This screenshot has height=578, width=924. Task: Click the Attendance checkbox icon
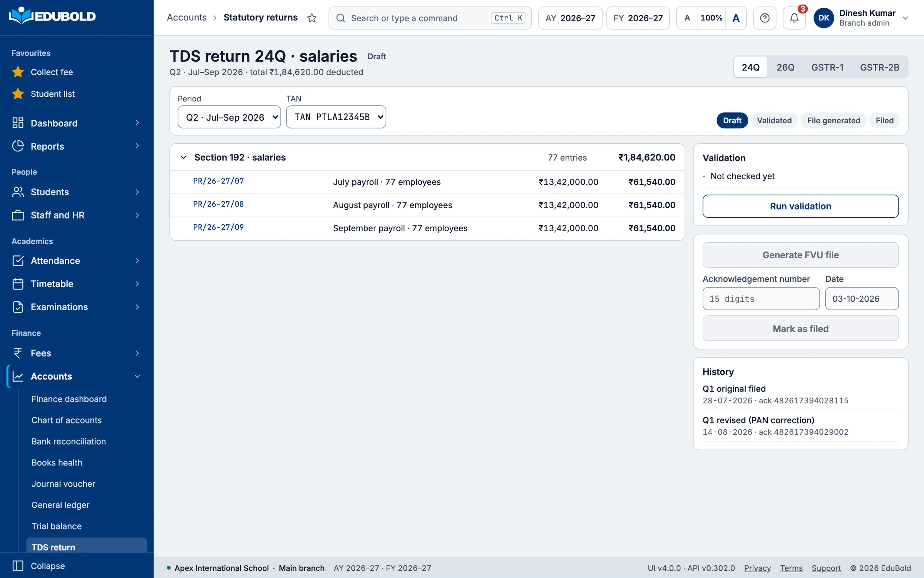click(x=18, y=260)
